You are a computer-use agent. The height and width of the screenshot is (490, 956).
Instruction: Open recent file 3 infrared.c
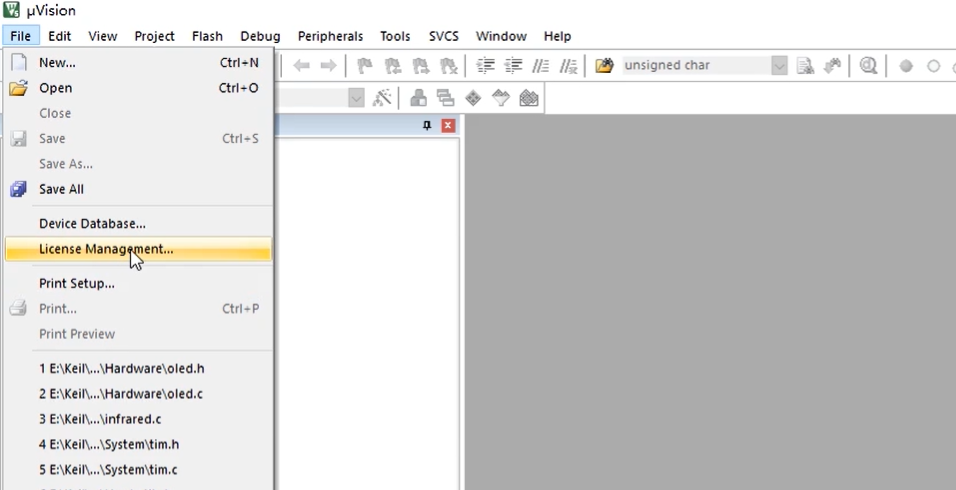pyautogui.click(x=138, y=419)
